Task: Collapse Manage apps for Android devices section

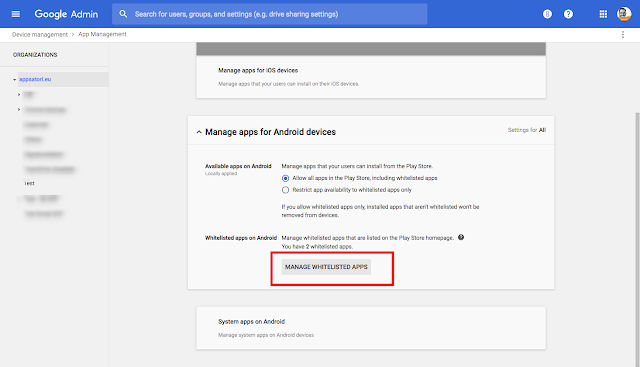Action: point(199,132)
